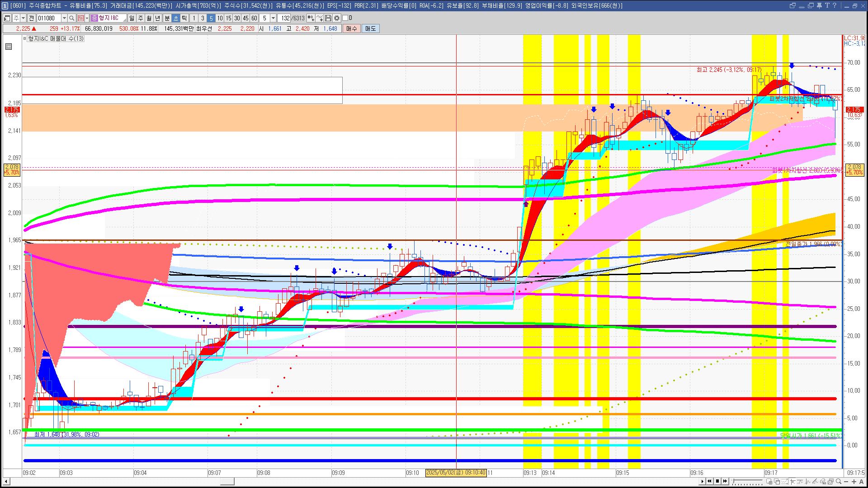The image size is (868, 488).
Task: Click the plus zoom-in icon in the bottom toolbar
Action: [x=854, y=481]
